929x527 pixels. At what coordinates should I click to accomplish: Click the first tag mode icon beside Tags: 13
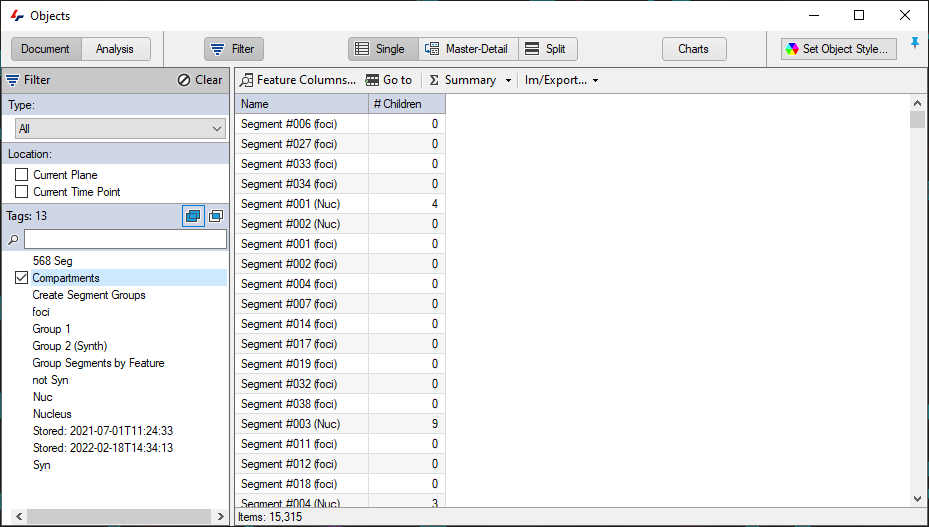click(x=193, y=216)
